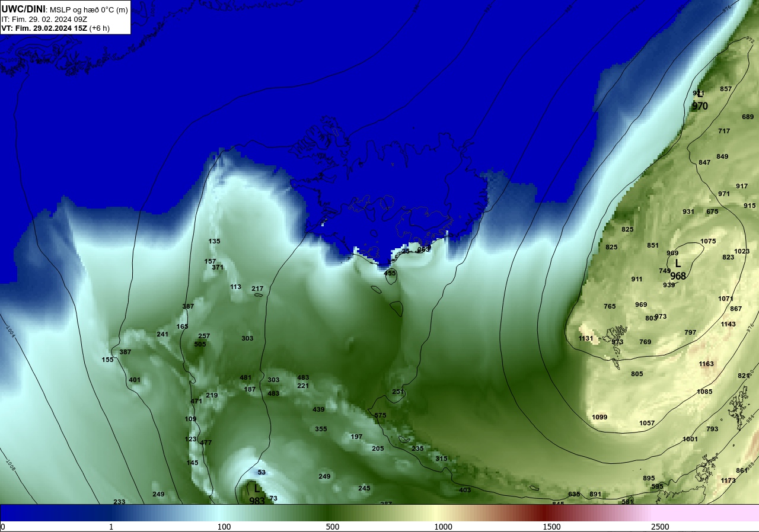This screenshot has height=532, width=759.
Task: Click the map value 251
Action: point(398,392)
